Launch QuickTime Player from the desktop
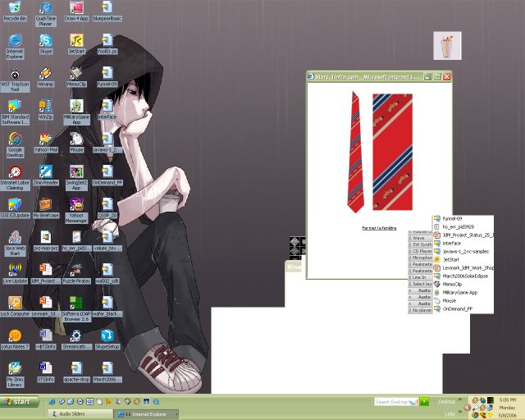Image resolution: width=525 pixels, height=420 pixels. point(46,13)
